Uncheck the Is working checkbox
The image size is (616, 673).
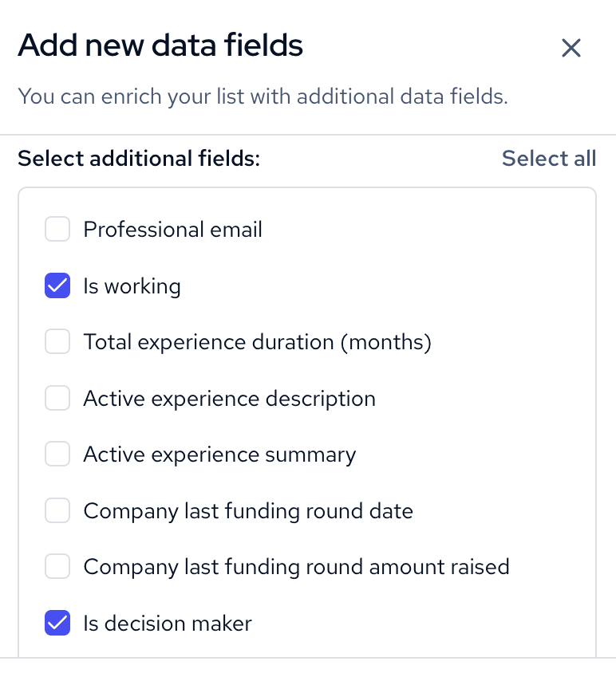(57, 285)
